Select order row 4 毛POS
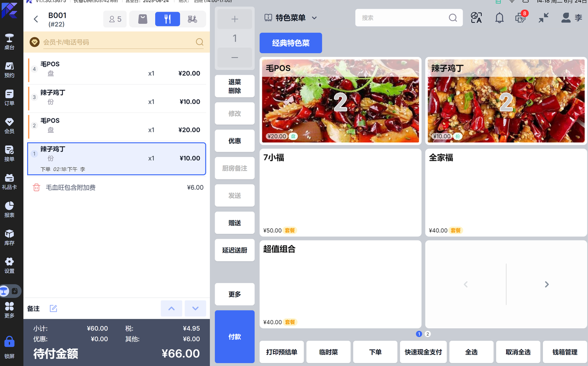588x366 pixels. (117, 70)
